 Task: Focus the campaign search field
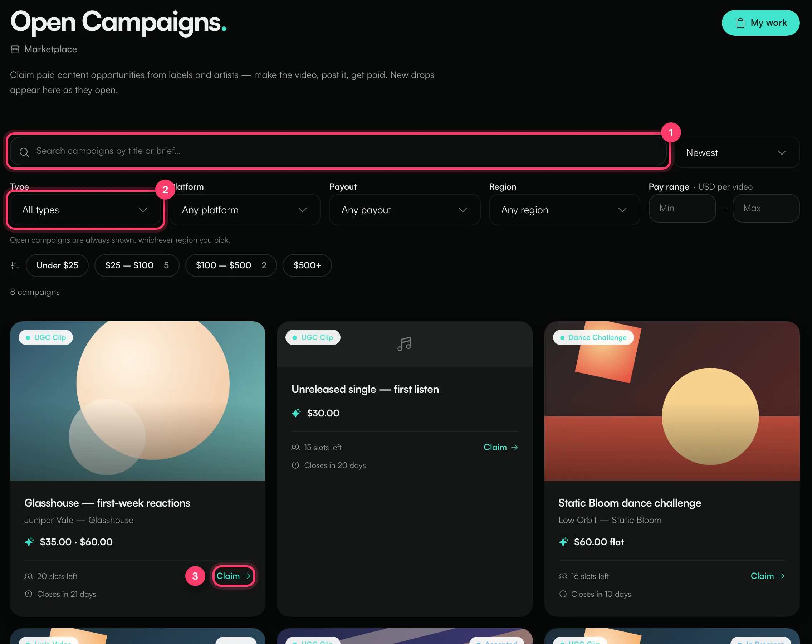pos(338,151)
